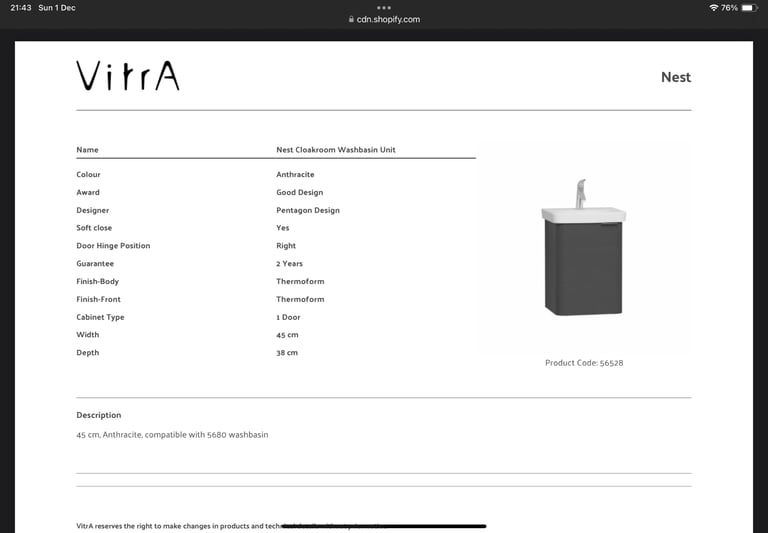Select the 1 Door value

pyautogui.click(x=288, y=317)
